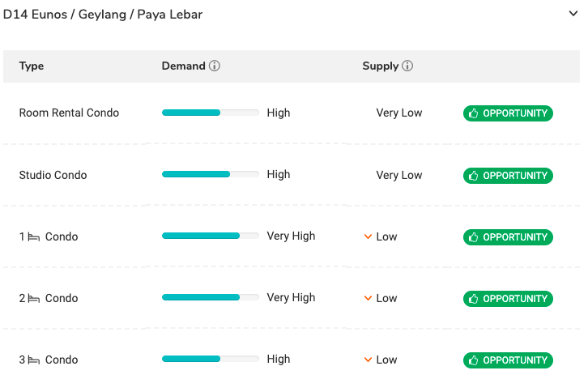Click the bed icon in 1-bedroom Condo row

34,237
